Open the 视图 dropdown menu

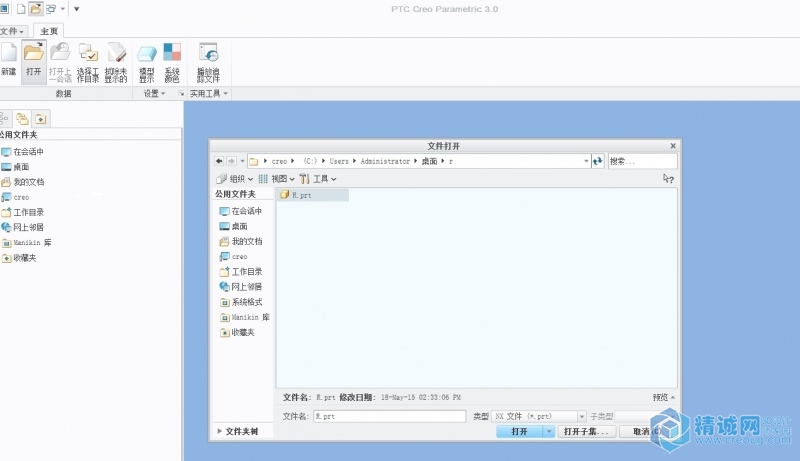277,179
